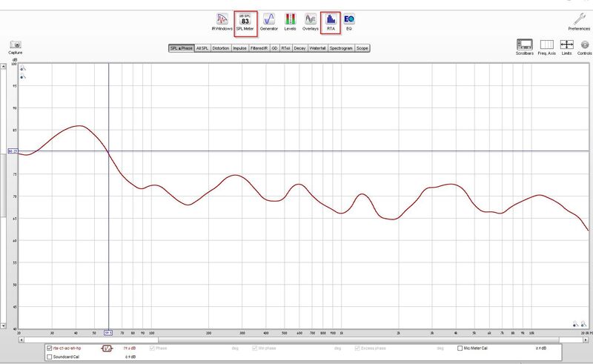Screen dimensions: 593x364
Task: Open the EQ window
Action: pyautogui.click(x=349, y=22)
